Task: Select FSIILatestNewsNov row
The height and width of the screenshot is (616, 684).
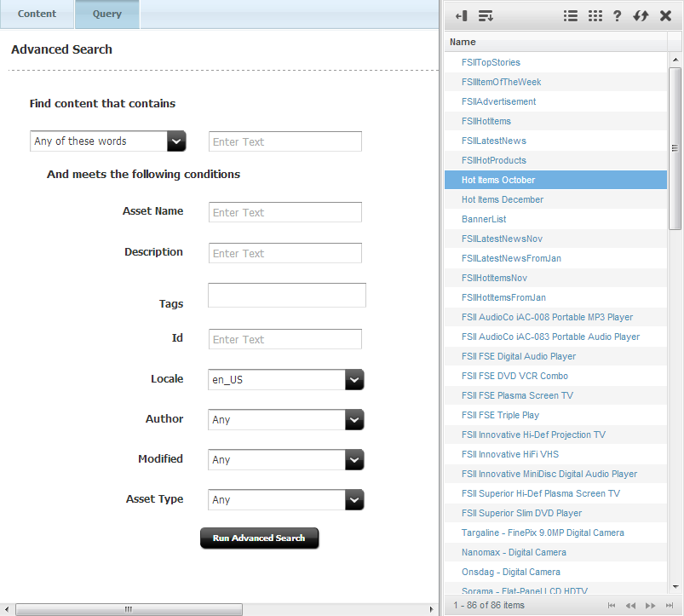Action: tap(555, 239)
